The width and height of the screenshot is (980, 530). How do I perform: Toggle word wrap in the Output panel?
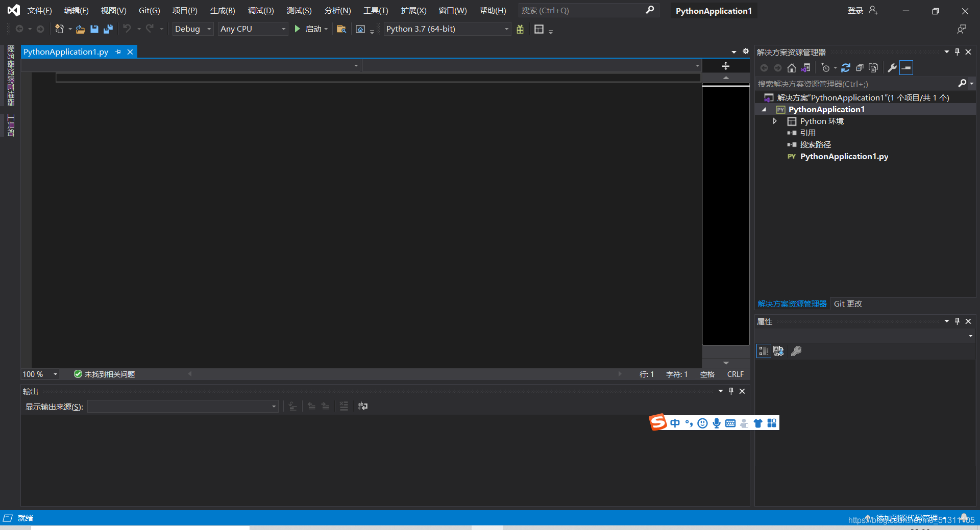363,406
